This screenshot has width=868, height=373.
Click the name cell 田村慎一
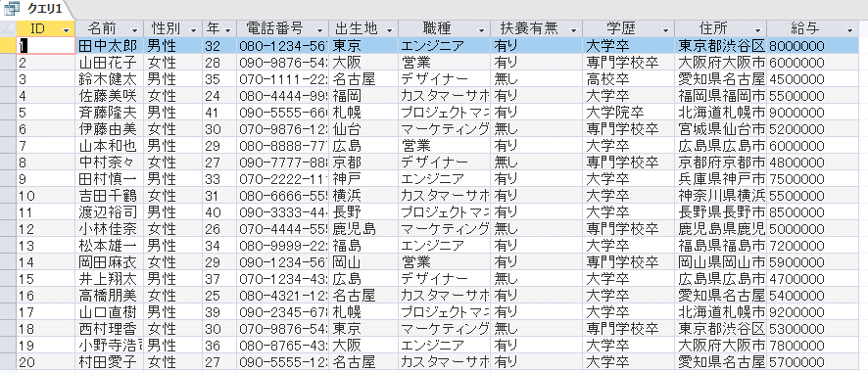tap(110, 179)
